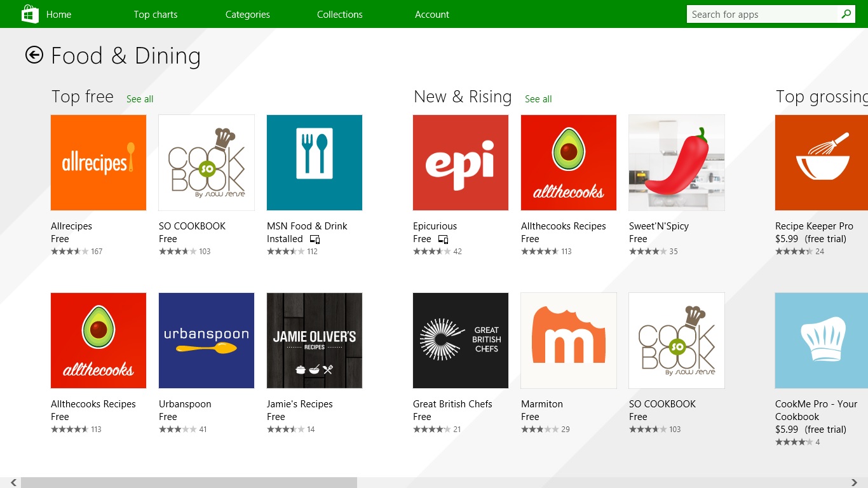Click the Epicurious 42 star rating
The image size is (868, 488).
coord(437,252)
